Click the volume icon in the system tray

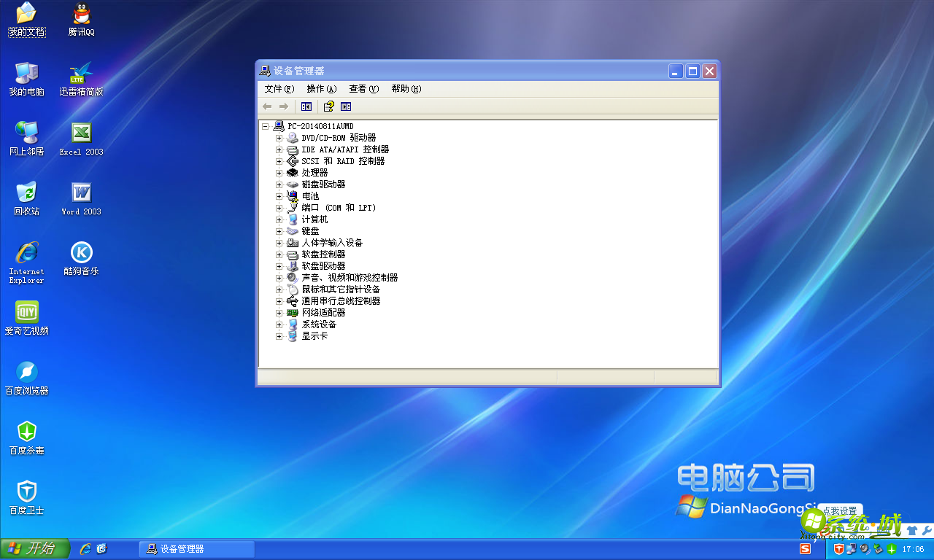click(x=863, y=548)
